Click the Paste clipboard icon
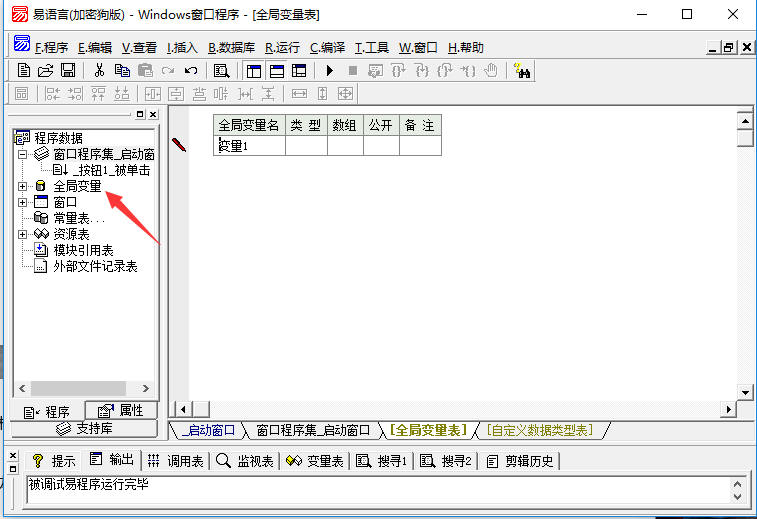The image size is (757, 519). [145, 70]
